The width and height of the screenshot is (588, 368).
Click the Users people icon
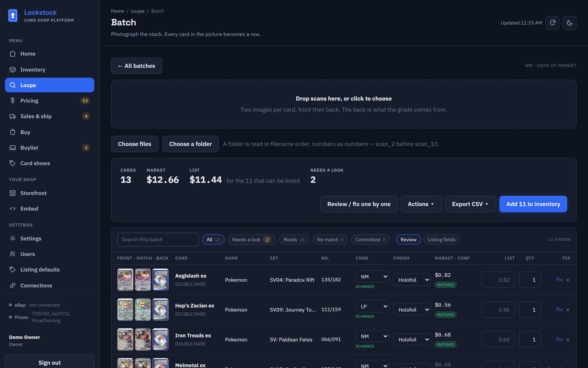coord(12,254)
